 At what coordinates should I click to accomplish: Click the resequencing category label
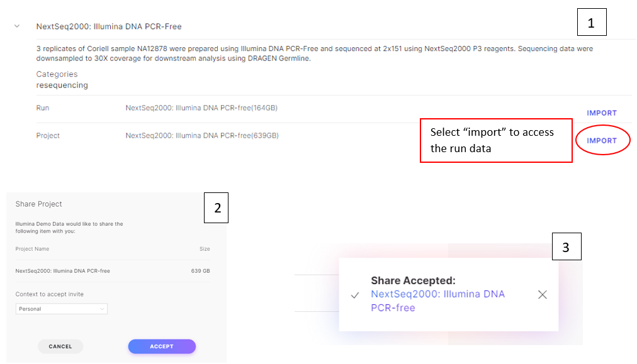tap(62, 85)
